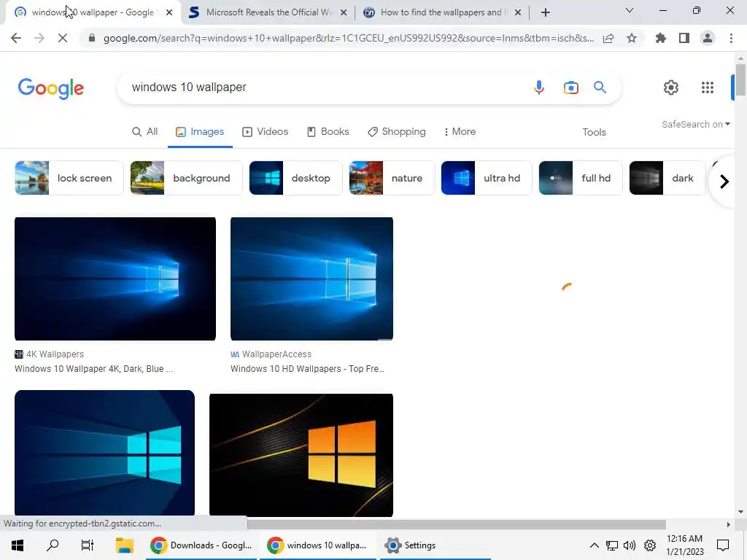The width and height of the screenshot is (747, 560).
Task: Open the Windows Start menu
Action: (x=18, y=545)
